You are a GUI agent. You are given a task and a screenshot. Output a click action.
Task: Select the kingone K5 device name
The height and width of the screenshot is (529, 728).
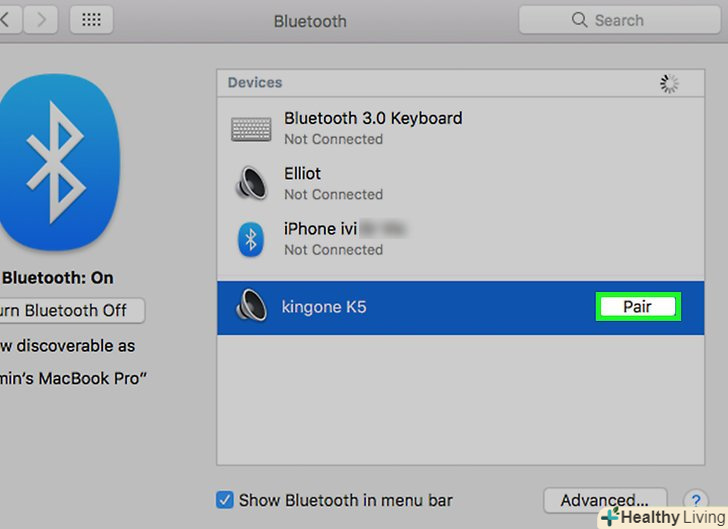(324, 307)
